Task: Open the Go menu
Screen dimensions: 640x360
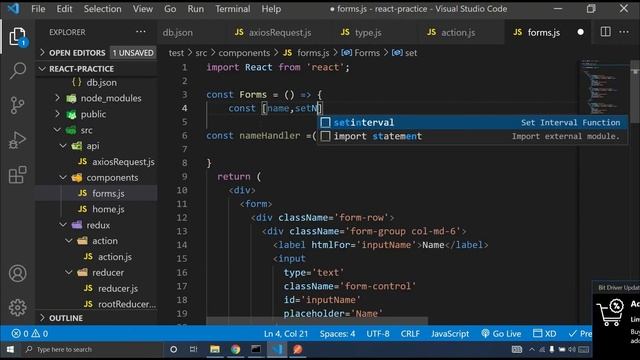Action: pos(170,9)
